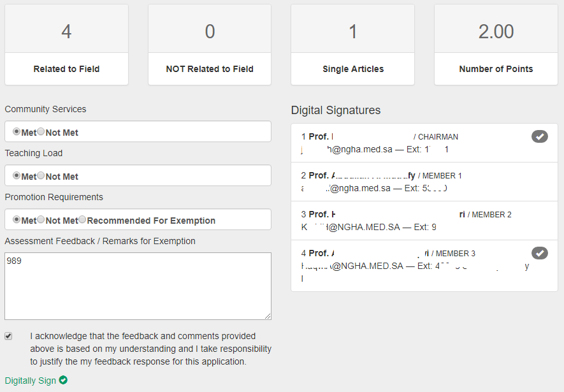Open the Related to Field card
The width and height of the screenshot is (564, 392).
(66, 45)
